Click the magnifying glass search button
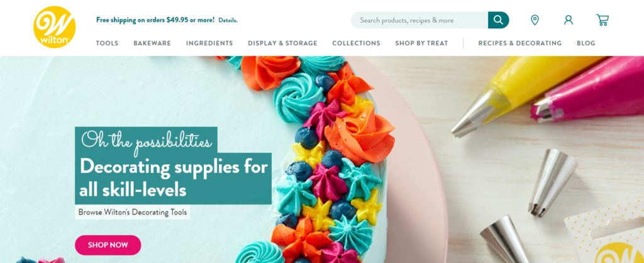 (498, 20)
